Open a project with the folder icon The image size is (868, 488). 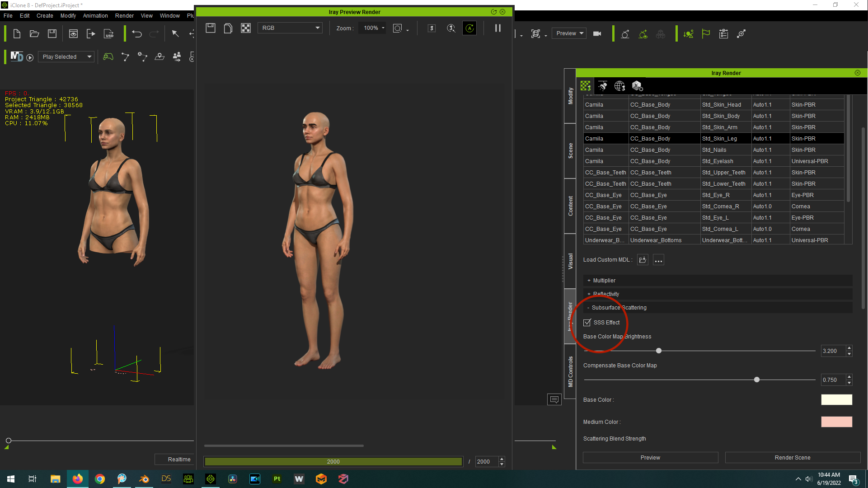pyautogui.click(x=34, y=33)
